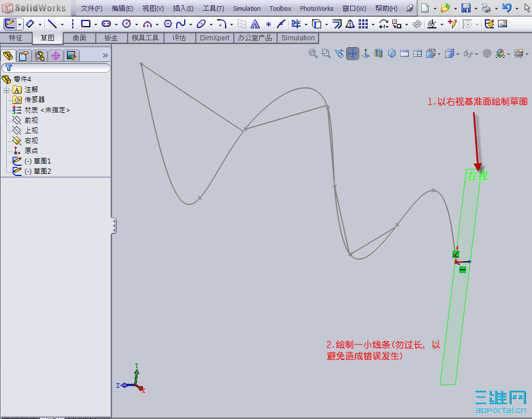The width and height of the screenshot is (532, 419).
Task: Pick the Sketch Fillet tool
Action: click(x=222, y=24)
